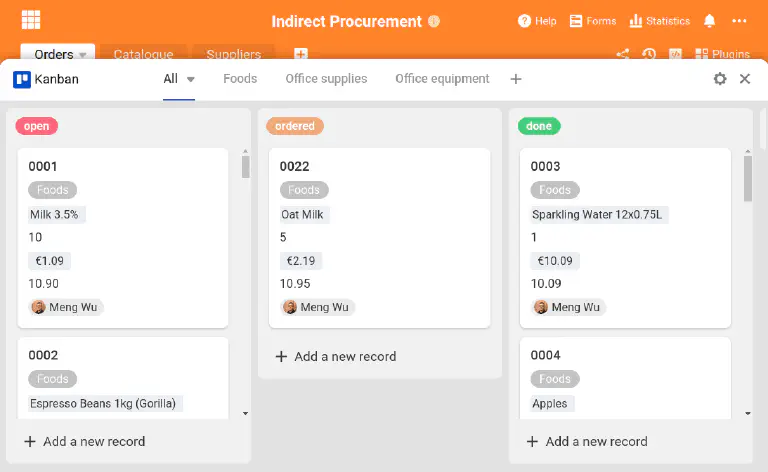Switch to the Suppliers table tab
This screenshot has height=472, width=768.
[x=234, y=53]
